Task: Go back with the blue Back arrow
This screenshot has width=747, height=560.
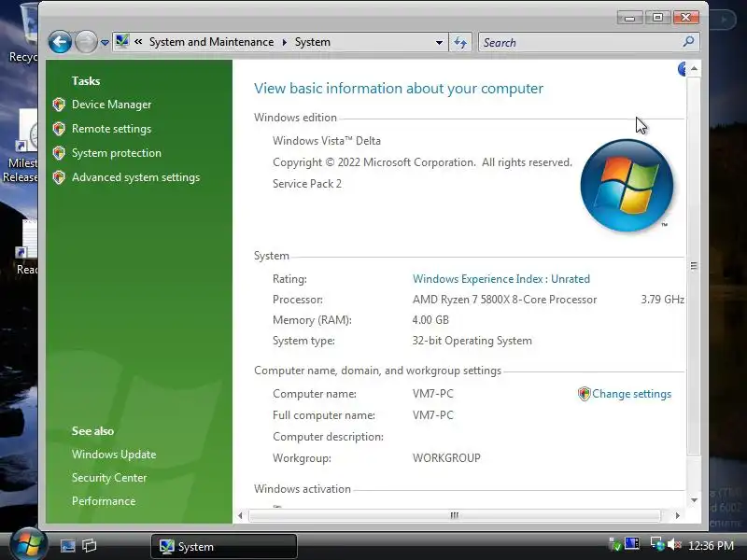Action: click(x=60, y=42)
